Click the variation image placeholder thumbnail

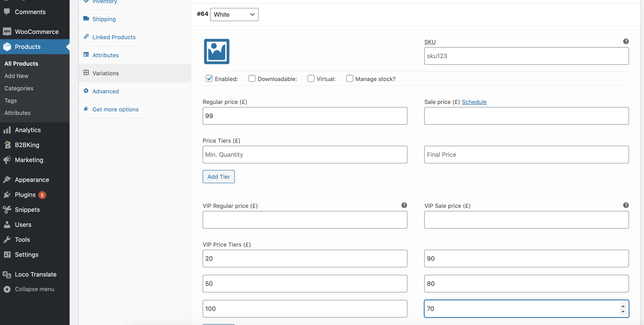coord(217,52)
